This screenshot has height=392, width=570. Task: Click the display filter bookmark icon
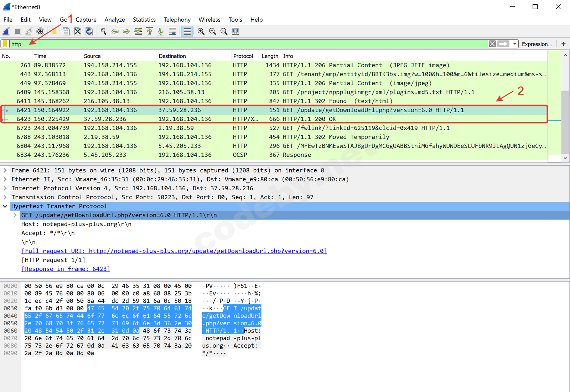[5, 44]
